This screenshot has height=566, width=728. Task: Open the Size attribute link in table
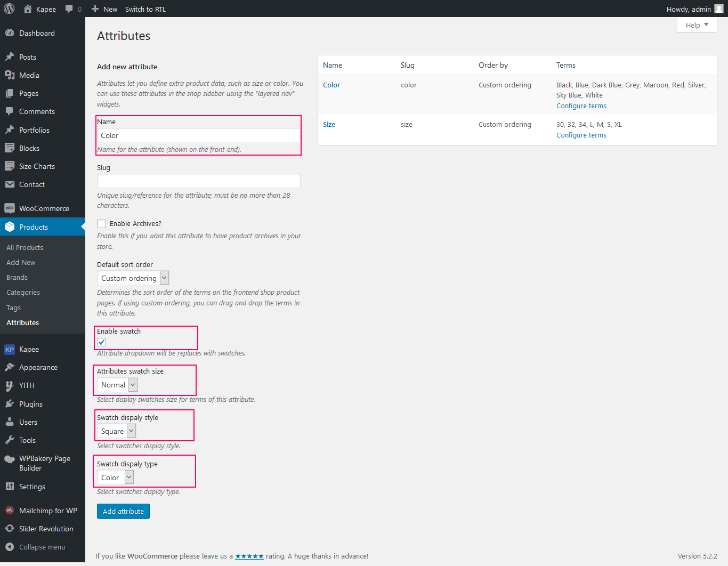click(x=329, y=124)
